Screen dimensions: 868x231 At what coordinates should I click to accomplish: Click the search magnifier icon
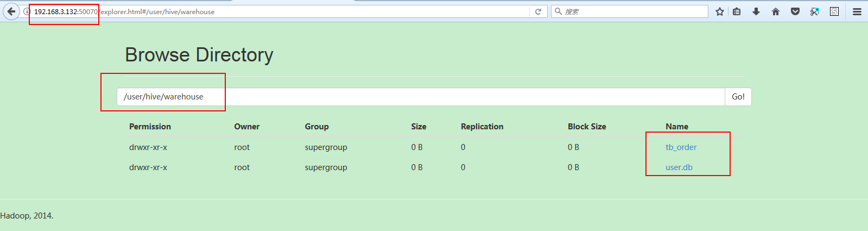(558, 11)
